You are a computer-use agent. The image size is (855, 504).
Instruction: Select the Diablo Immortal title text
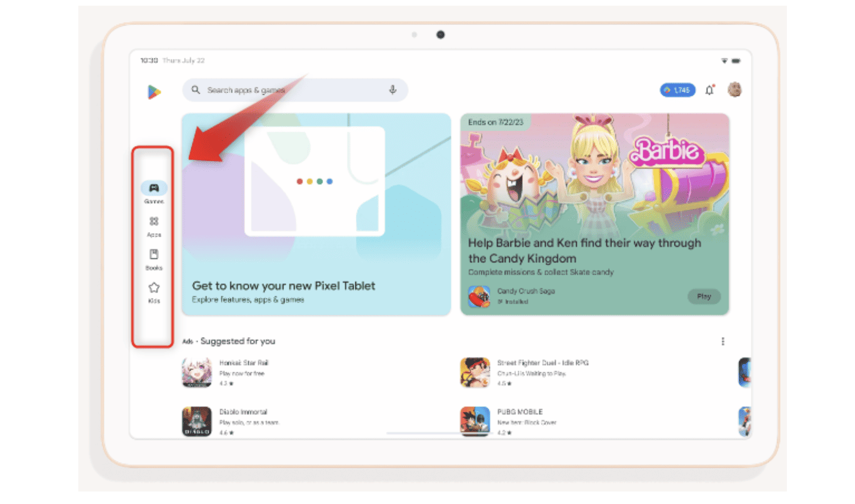click(x=243, y=411)
